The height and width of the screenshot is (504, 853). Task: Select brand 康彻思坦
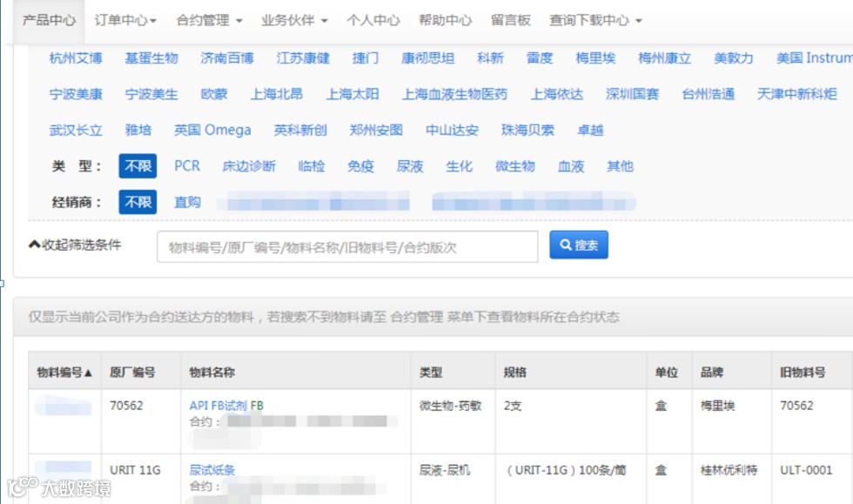point(427,57)
